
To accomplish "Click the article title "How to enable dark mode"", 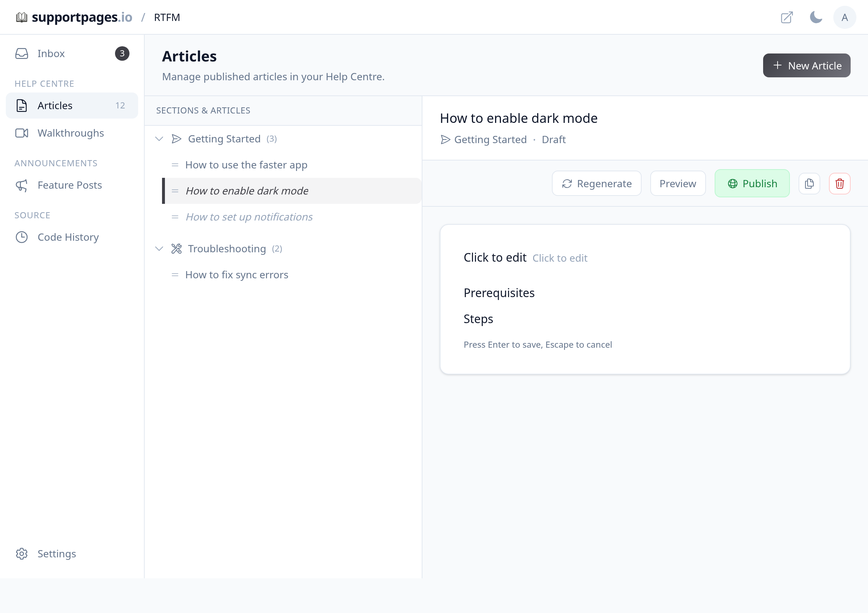I will coord(519,119).
